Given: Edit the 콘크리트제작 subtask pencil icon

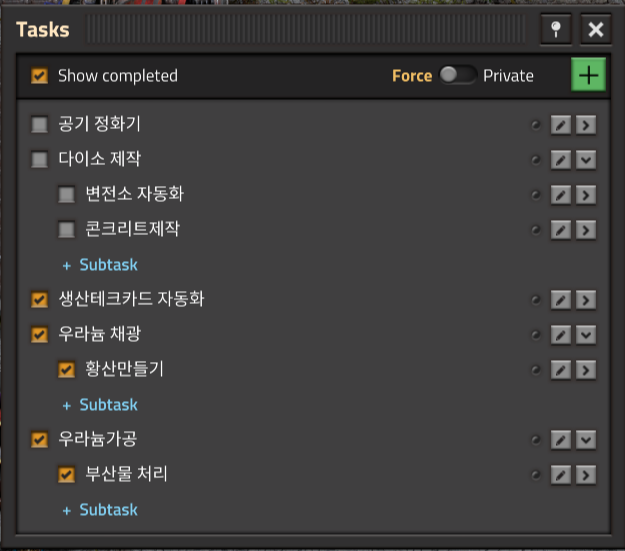Looking at the screenshot, I should coord(561,230).
